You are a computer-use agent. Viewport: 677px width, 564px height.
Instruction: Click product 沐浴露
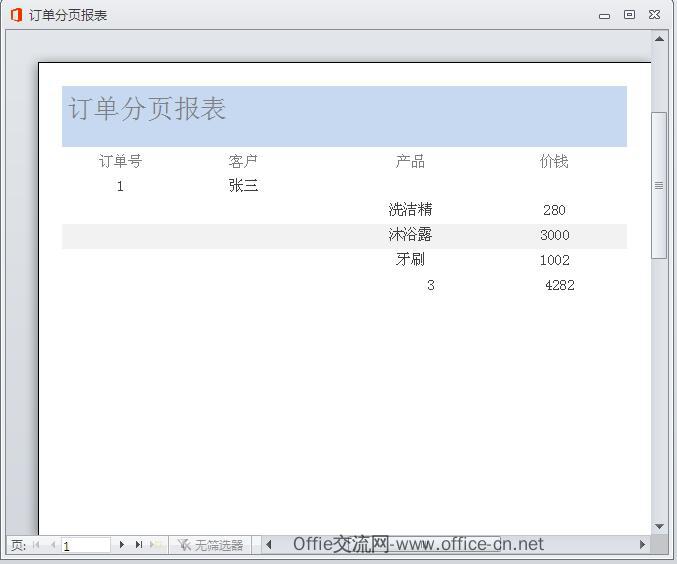pyautogui.click(x=410, y=234)
